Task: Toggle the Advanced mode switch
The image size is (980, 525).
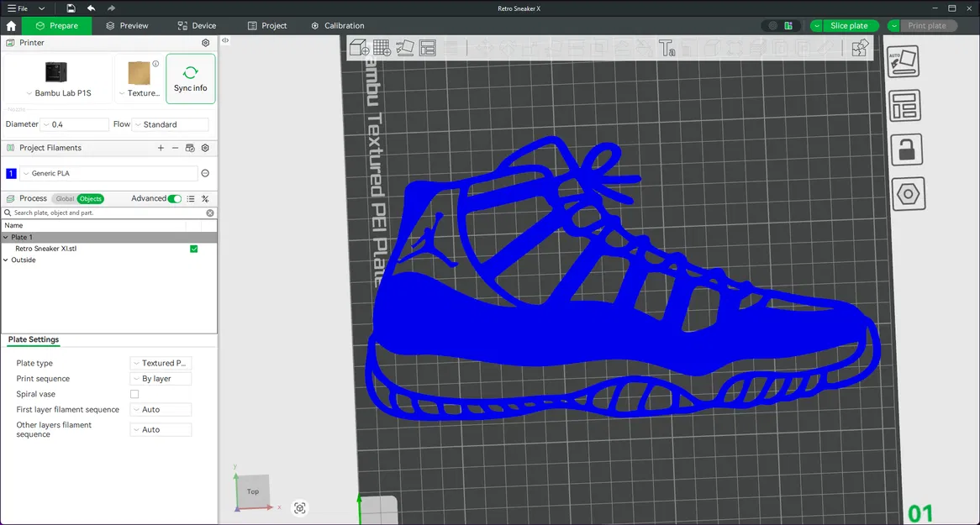Action: point(174,199)
